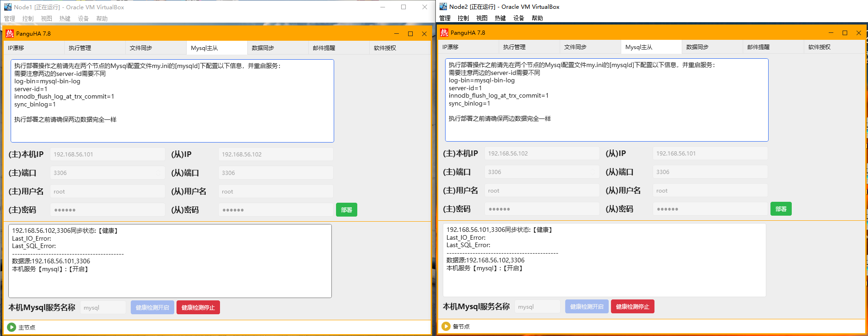The image size is (868, 336).
Task: Click (从)IP field 192.168.56.101 in Node2
Action: pyautogui.click(x=710, y=153)
